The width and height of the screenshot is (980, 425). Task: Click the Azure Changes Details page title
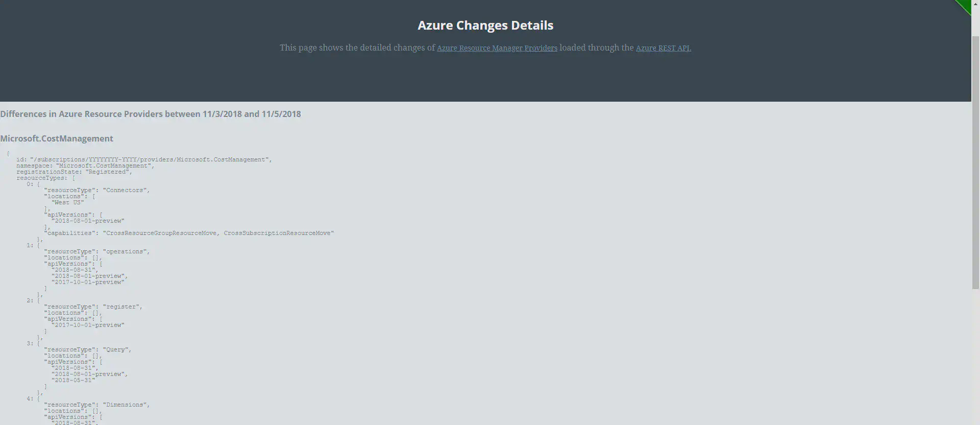click(x=485, y=26)
